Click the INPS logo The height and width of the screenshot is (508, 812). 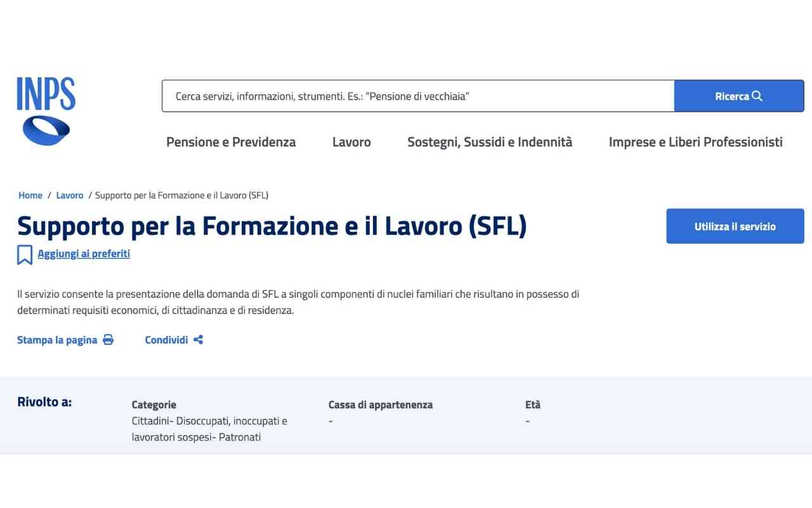(x=46, y=111)
